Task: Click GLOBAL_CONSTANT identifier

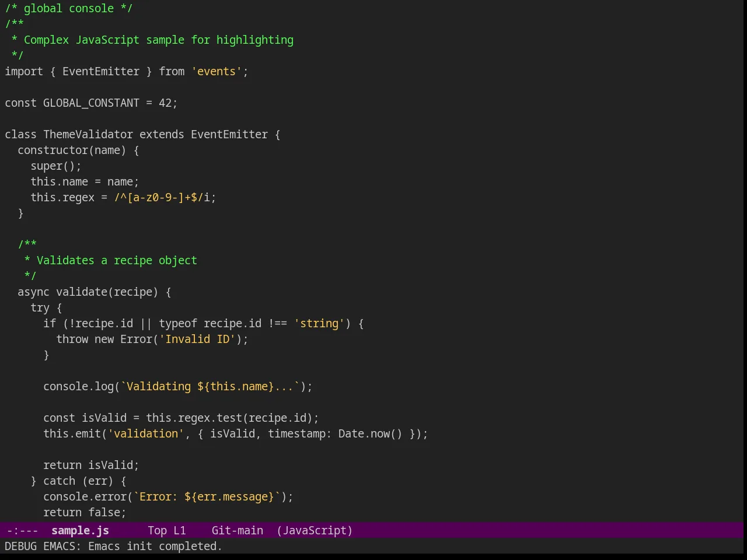Action: [x=91, y=103]
